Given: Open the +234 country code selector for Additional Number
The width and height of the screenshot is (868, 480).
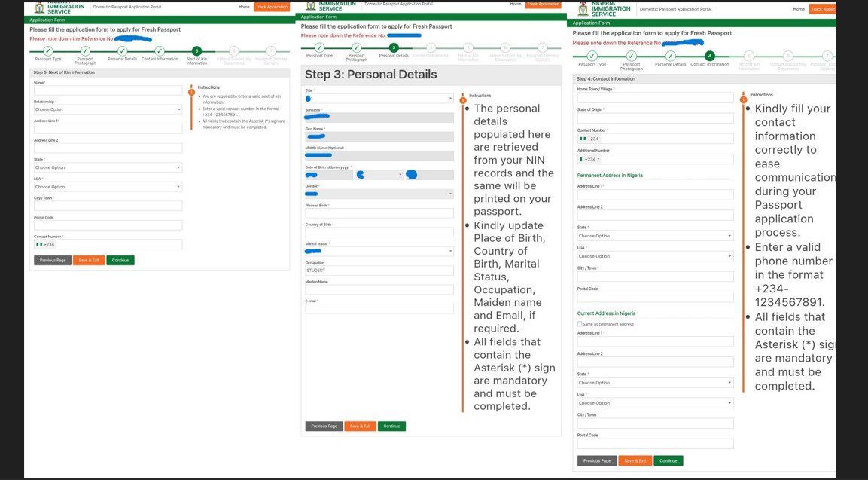Looking at the screenshot, I should 592,159.
